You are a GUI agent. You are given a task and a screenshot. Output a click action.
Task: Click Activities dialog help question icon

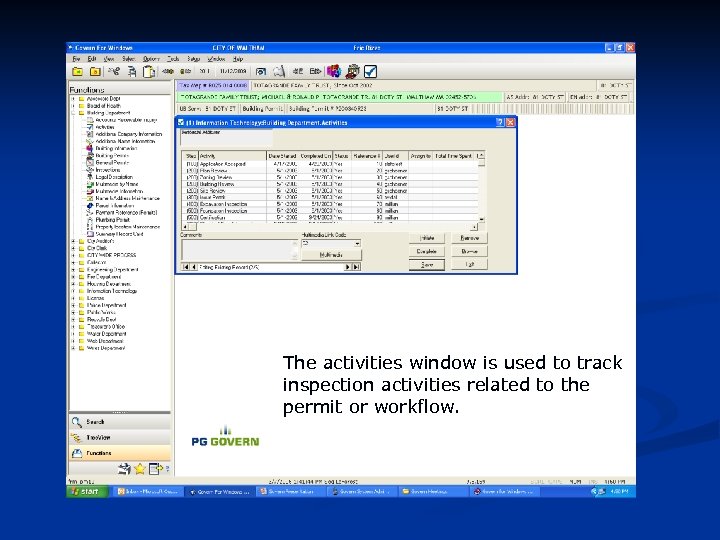tap(500, 123)
